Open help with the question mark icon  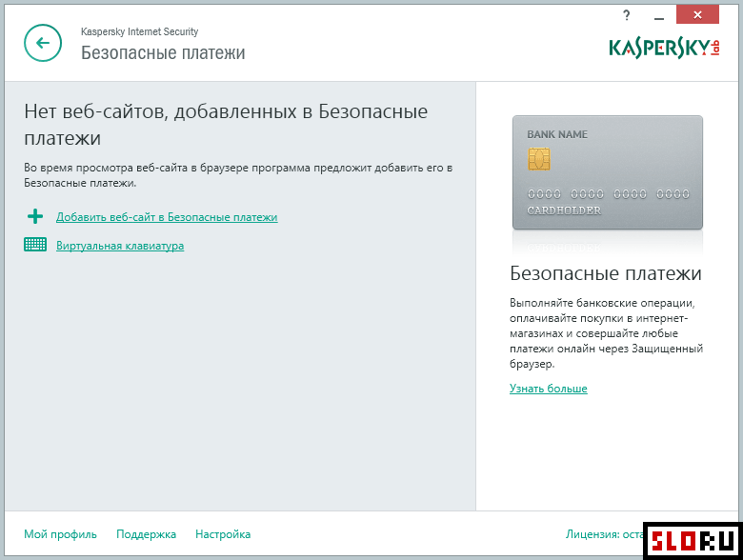pos(627,15)
